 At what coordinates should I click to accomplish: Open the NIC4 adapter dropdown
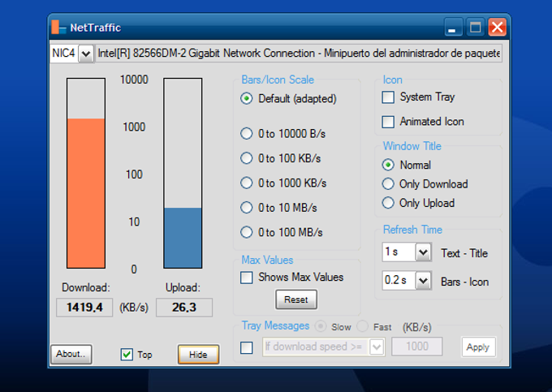85,54
